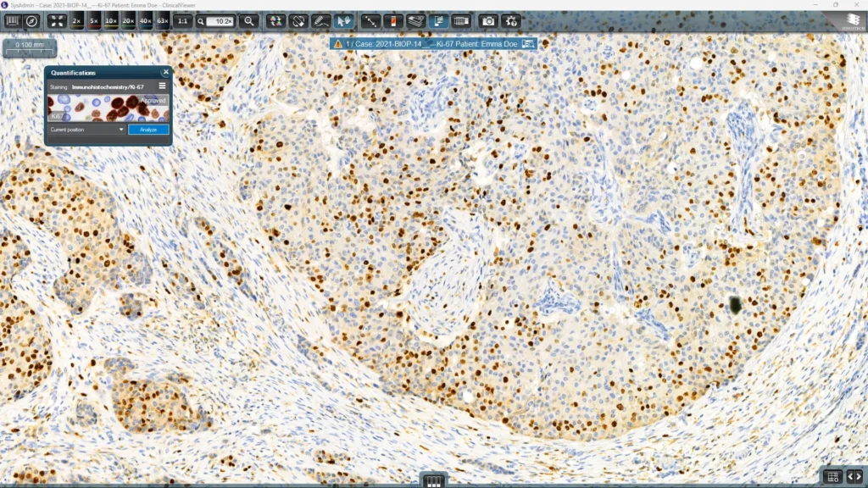Close the Quantifications panel
This screenshot has height=488, width=868.
pos(165,72)
